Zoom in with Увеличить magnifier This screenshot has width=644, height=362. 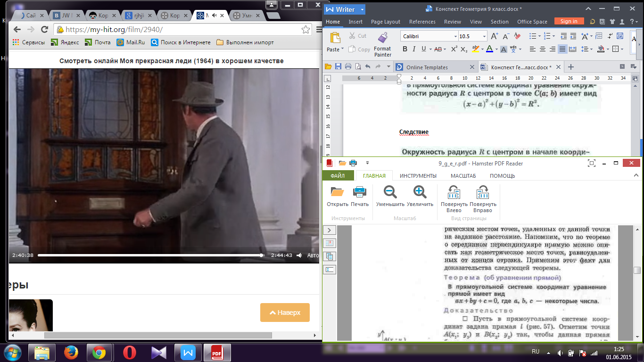420,192
